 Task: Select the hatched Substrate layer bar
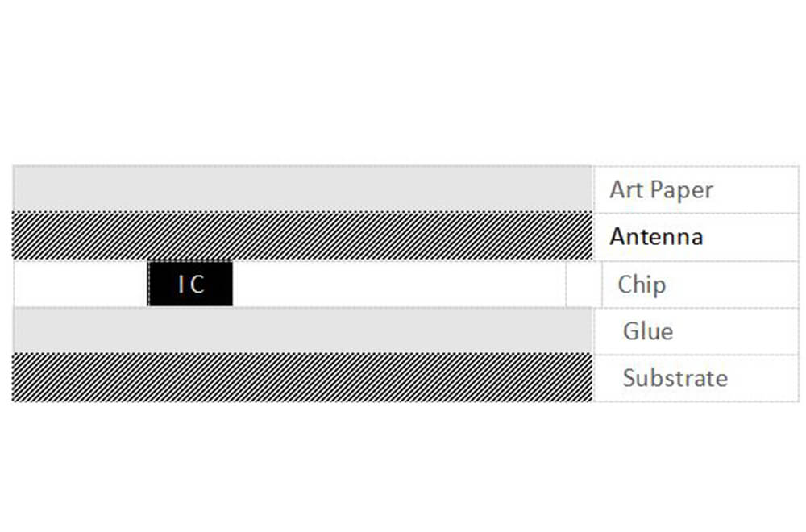[302, 377]
